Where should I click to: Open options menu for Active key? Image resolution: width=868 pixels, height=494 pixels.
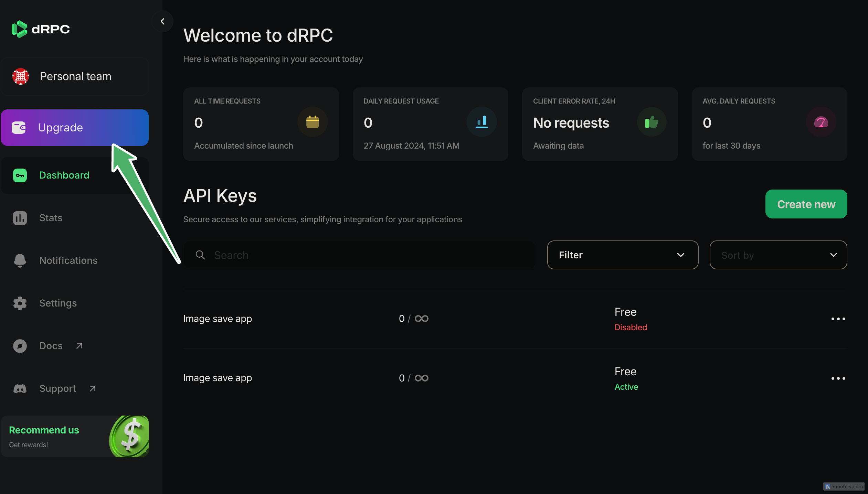pos(838,378)
